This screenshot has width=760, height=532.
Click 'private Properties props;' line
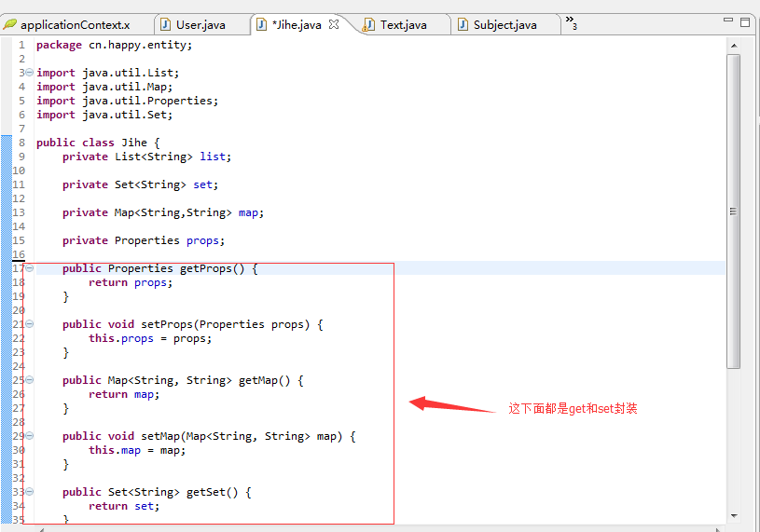coord(144,240)
